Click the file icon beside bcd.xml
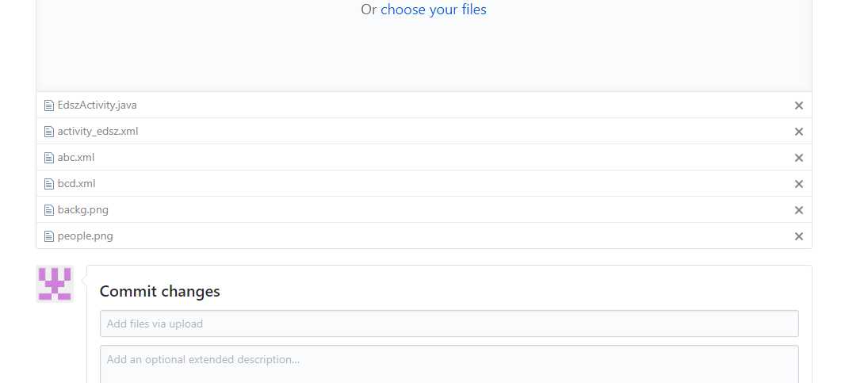The image size is (868, 383). point(48,184)
